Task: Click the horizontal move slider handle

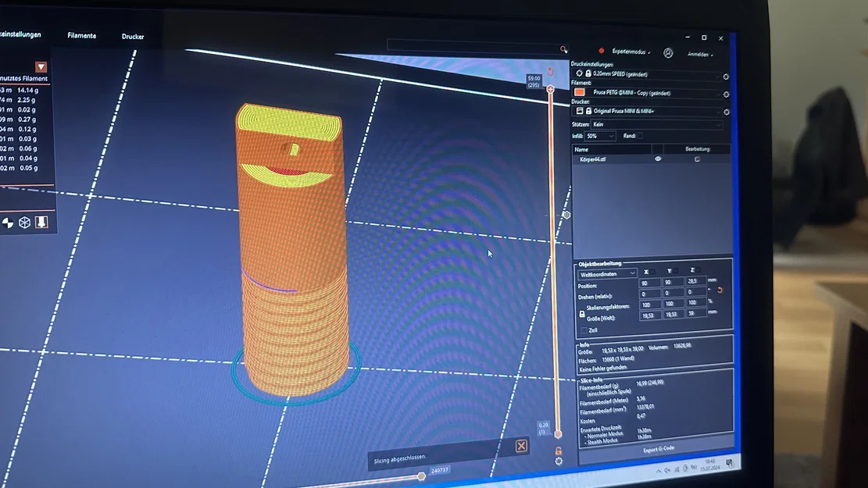Action: click(421, 476)
